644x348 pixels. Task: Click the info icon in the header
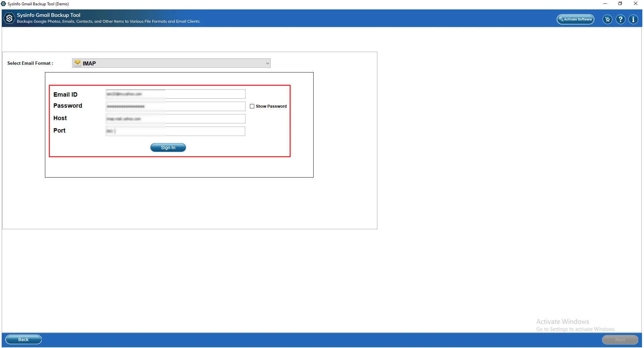pos(633,19)
